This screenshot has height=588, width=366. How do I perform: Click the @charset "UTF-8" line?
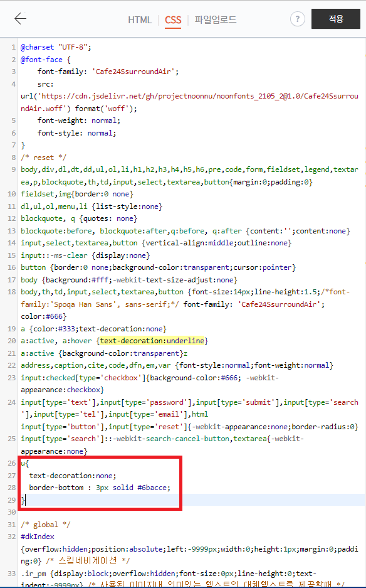pyautogui.click(x=56, y=47)
